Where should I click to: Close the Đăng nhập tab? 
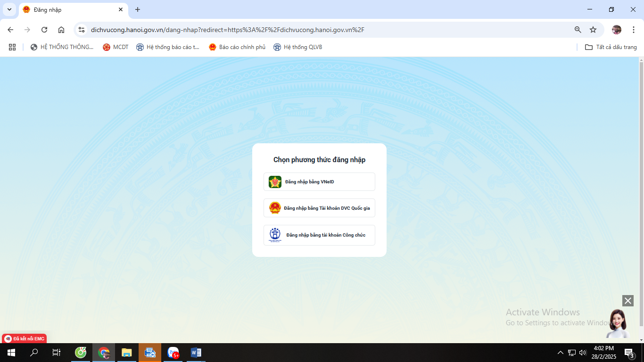pos(121,9)
